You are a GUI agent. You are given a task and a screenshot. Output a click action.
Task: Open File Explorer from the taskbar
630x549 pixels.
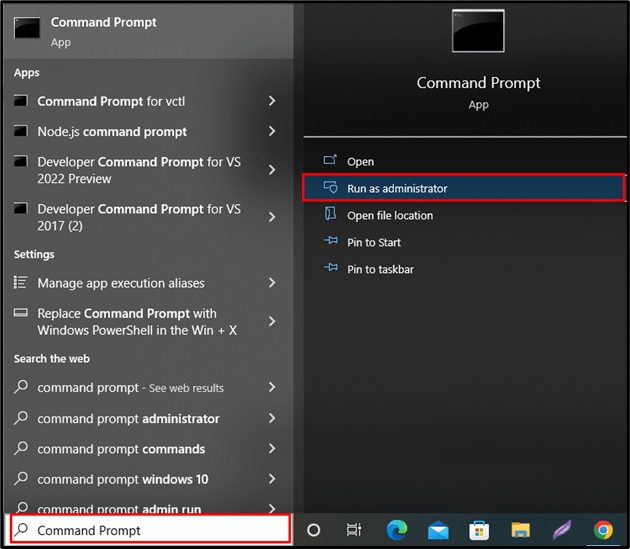click(x=521, y=530)
